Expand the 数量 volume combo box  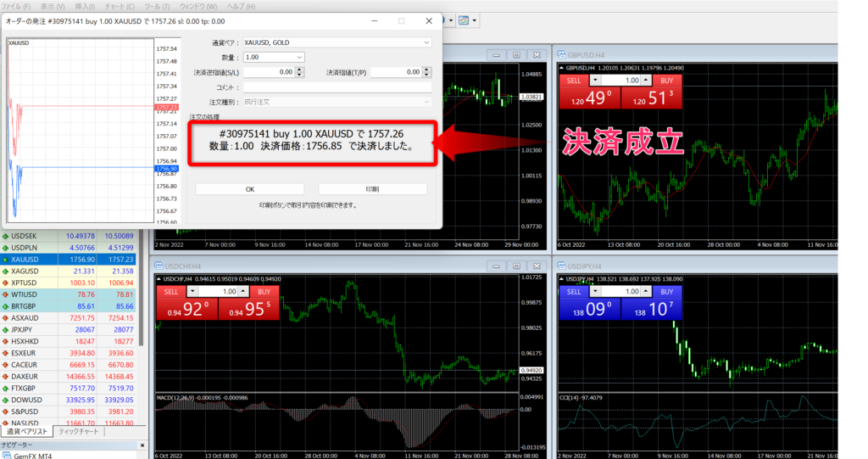pyautogui.click(x=299, y=57)
